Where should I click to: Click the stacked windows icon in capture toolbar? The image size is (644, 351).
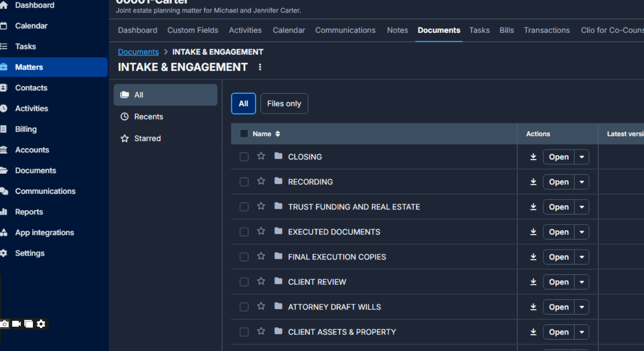pyautogui.click(x=29, y=324)
